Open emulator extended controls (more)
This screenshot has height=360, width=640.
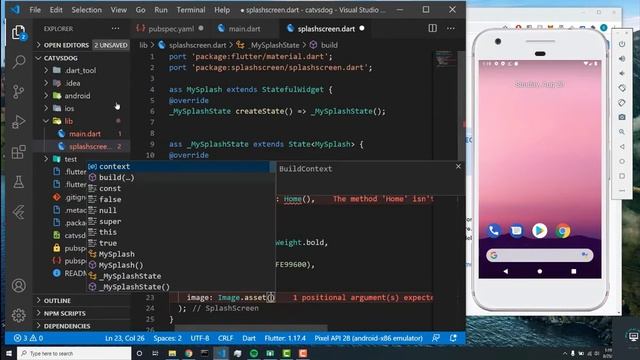coord(622,190)
